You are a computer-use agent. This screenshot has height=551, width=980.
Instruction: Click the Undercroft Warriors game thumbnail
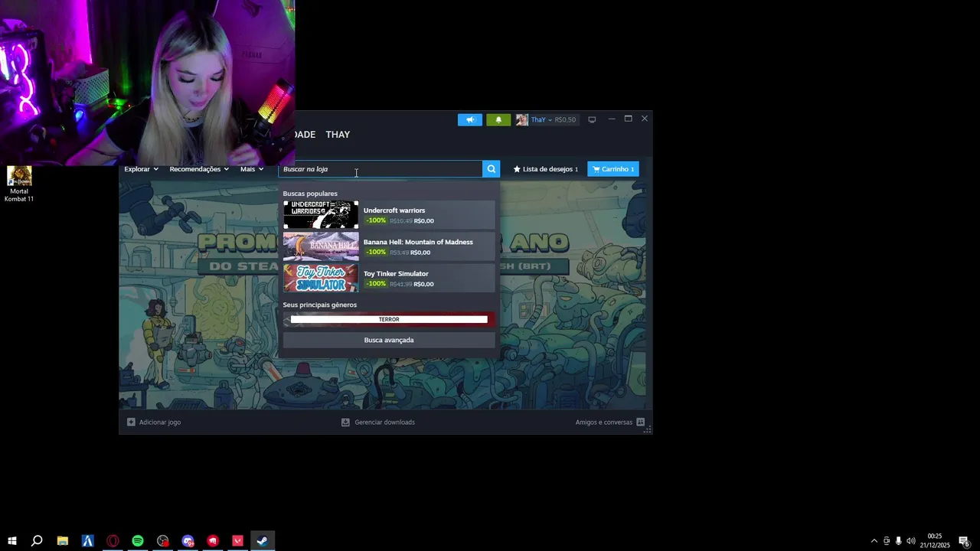coord(321,215)
